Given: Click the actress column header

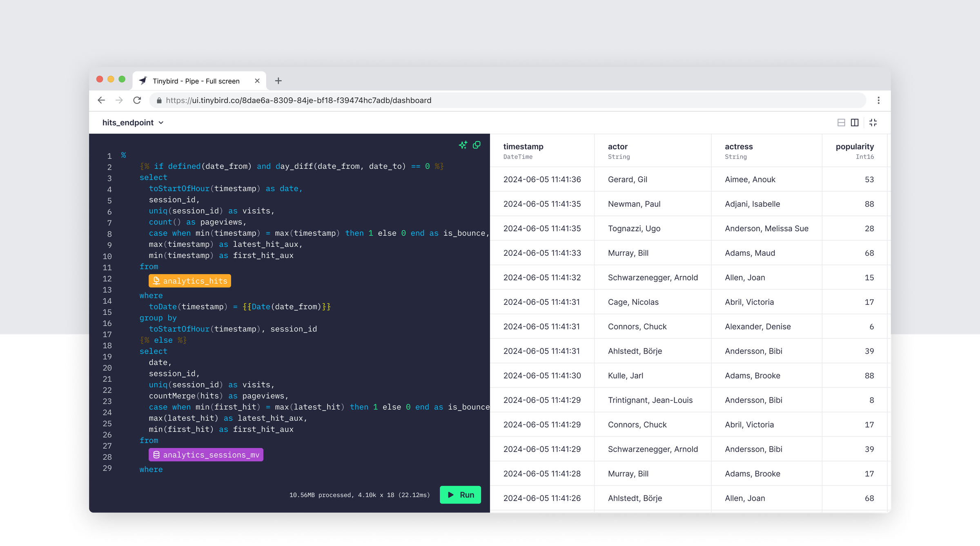Looking at the screenshot, I should tap(738, 147).
